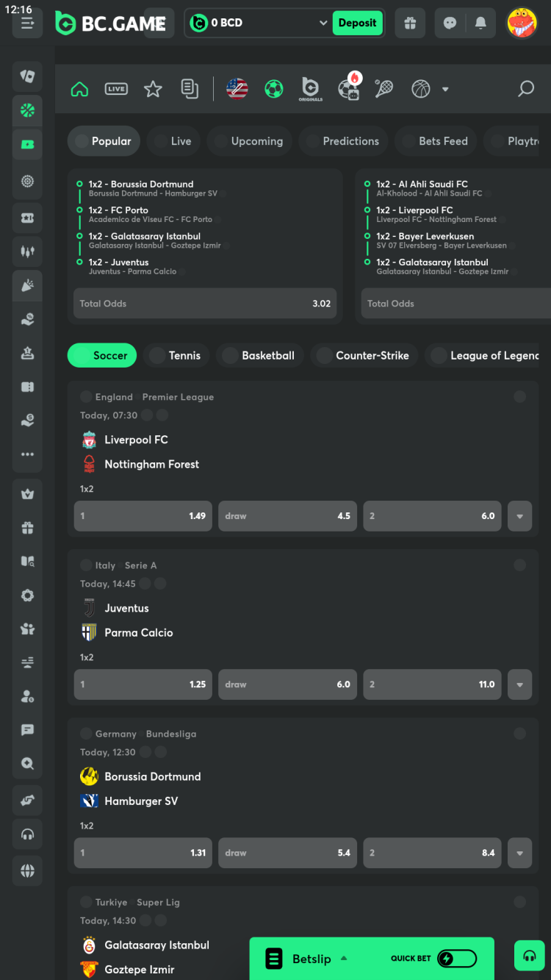This screenshot has width=551, height=980.
Task: Open the search magnifier icon
Action: tap(526, 89)
